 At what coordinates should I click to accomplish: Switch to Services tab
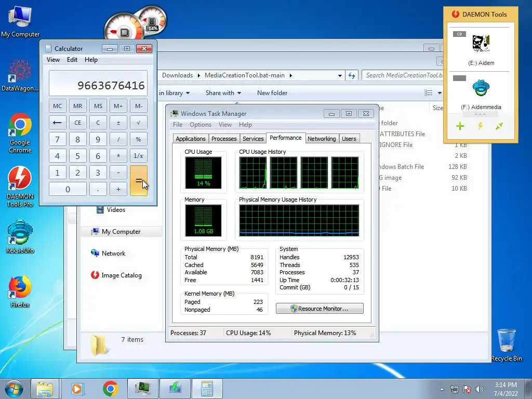(x=253, y=139)
